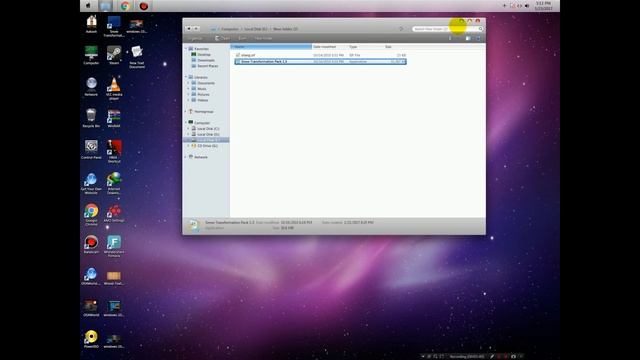Click New folder in the toolbar
The height and width of the screenshot is (360, 640).
click(263, 38)
